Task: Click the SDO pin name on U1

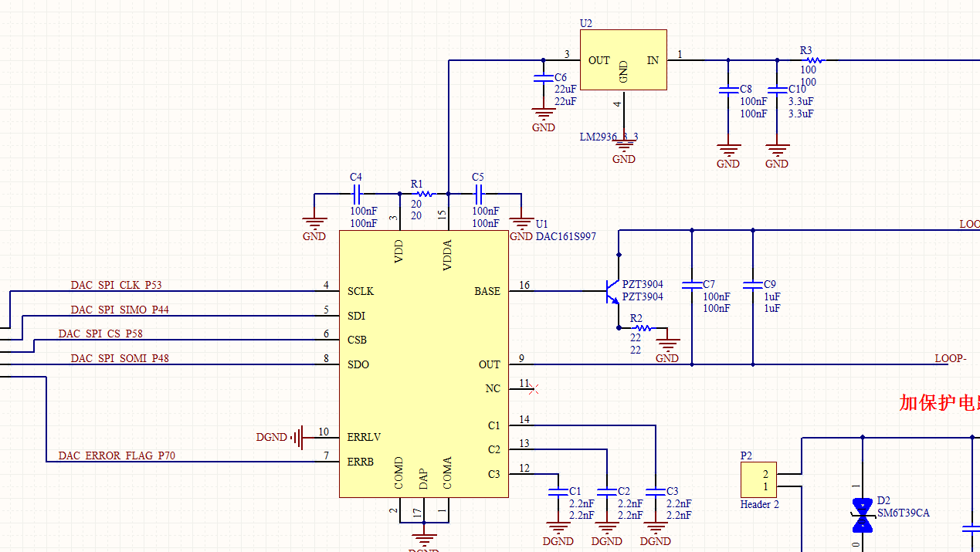Action: coord(358,364)
